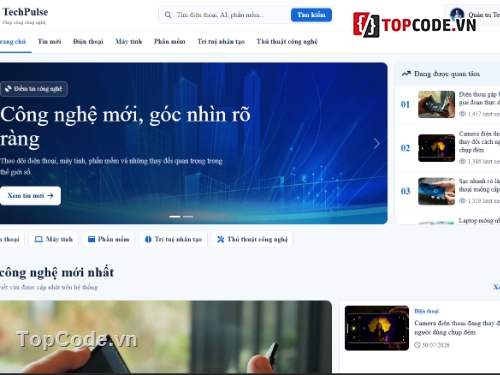Open the Camera điện thoại article headline
The image size is (500, 375).
[457, 328]
